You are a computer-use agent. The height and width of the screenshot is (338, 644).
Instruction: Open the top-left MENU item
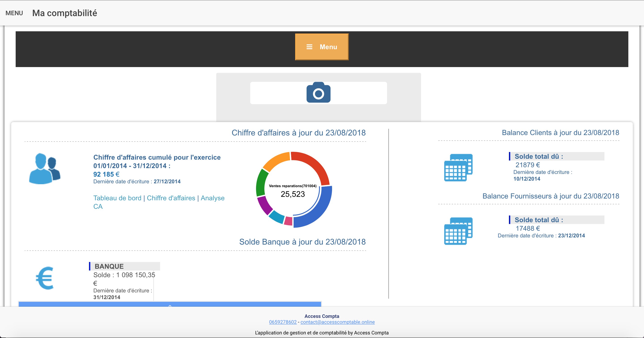click(x=14, y=13)
